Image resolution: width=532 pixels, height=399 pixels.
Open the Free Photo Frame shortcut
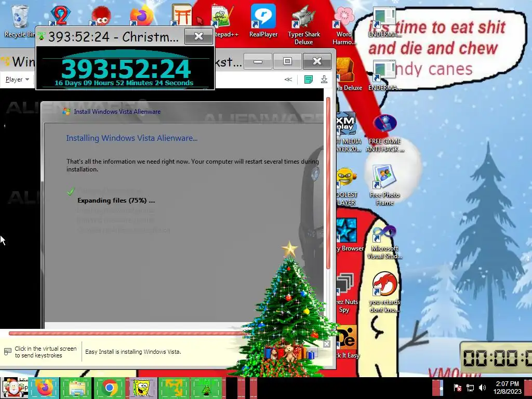tap(385, 185)
